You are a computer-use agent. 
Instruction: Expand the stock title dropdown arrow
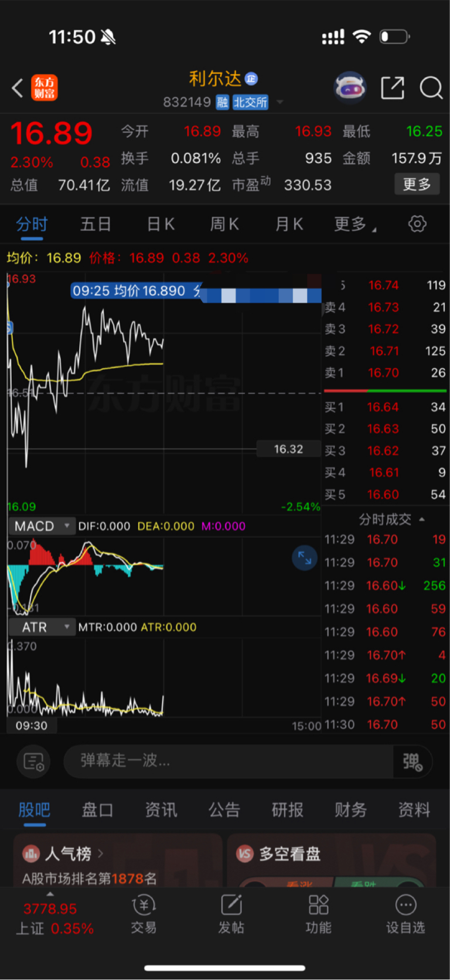[280, 103]
